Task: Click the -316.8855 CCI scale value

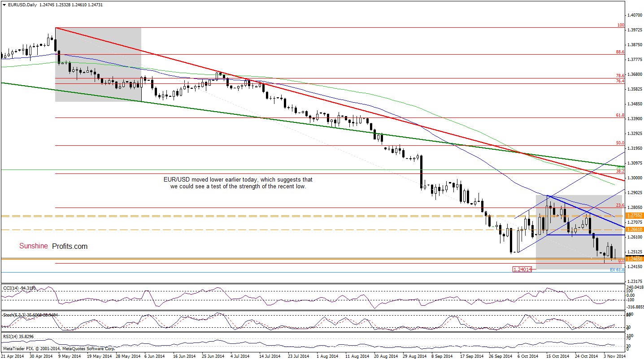Action: 635,307
